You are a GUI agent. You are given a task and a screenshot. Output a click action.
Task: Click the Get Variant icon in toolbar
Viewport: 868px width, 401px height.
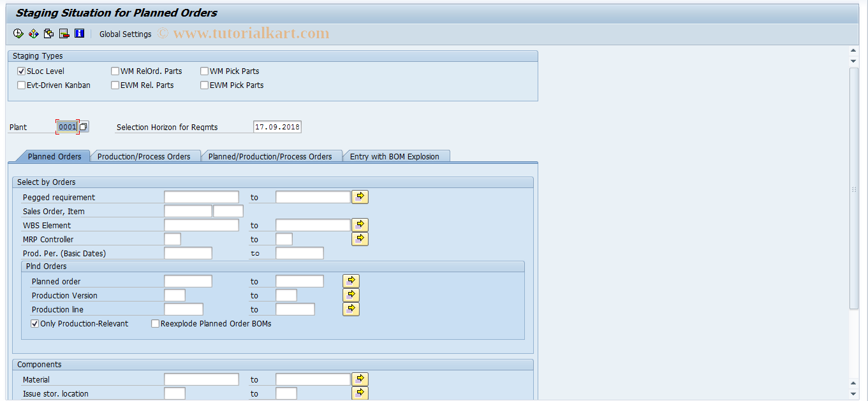coord(33,33)
